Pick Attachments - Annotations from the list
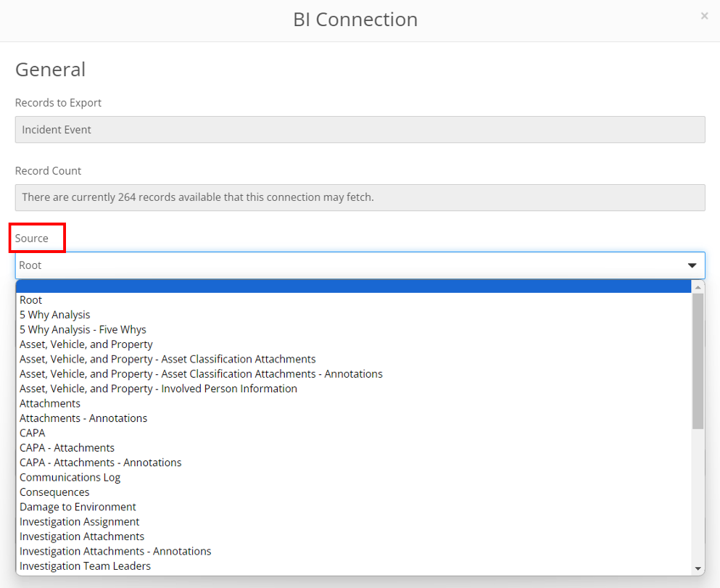720x588 pixels. (x=83, y=418)
